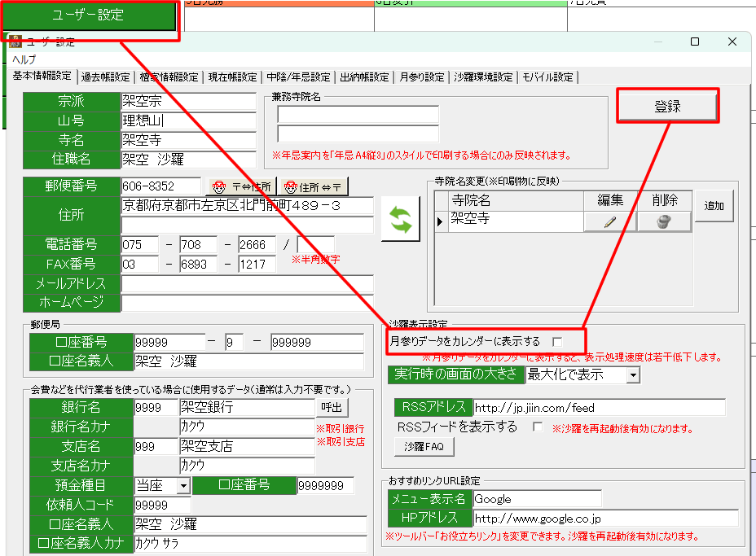Image resolution: width=756 pixels, height=556 pixels.
Task: Click the 住所⇔〒 address lookup button
Action: (313, 186)
